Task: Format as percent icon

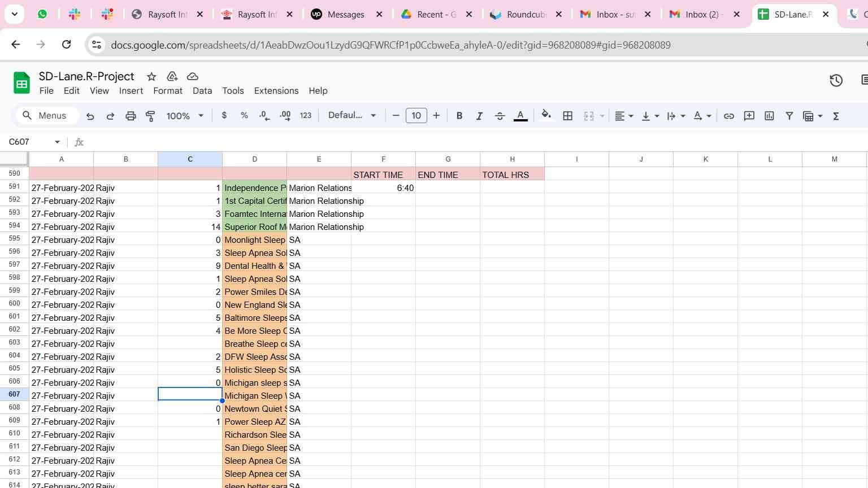Action: coord(244,115)
